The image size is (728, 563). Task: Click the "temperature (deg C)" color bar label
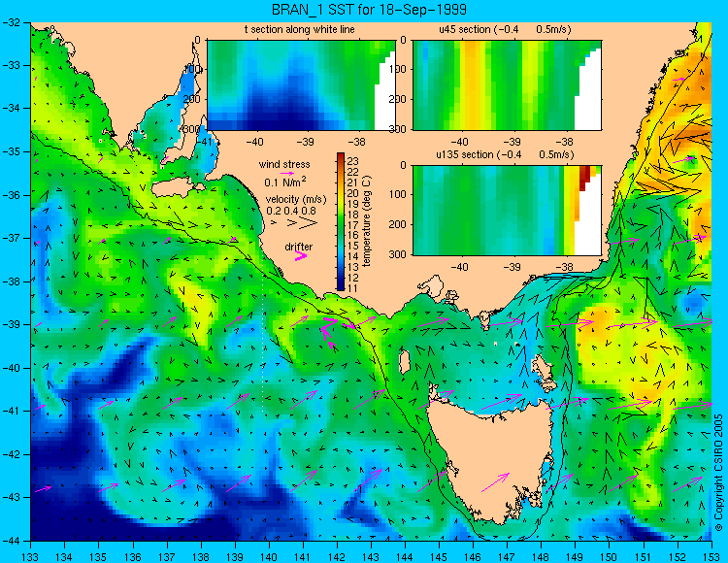click(366, 221)
